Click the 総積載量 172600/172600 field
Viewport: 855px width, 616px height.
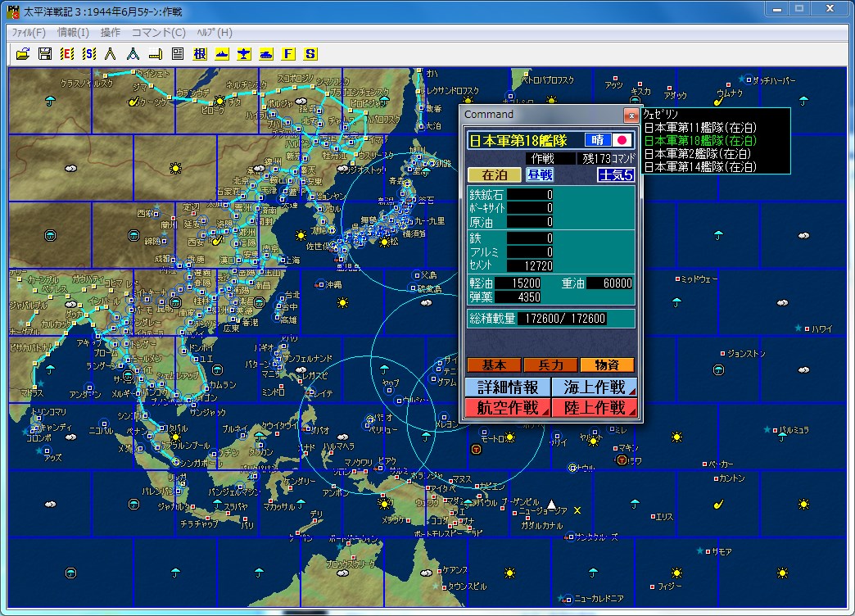(x=562, y=319)
